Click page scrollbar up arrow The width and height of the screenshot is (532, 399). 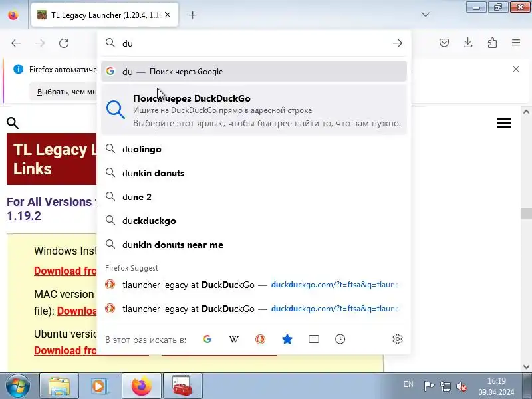click(526, 112)
